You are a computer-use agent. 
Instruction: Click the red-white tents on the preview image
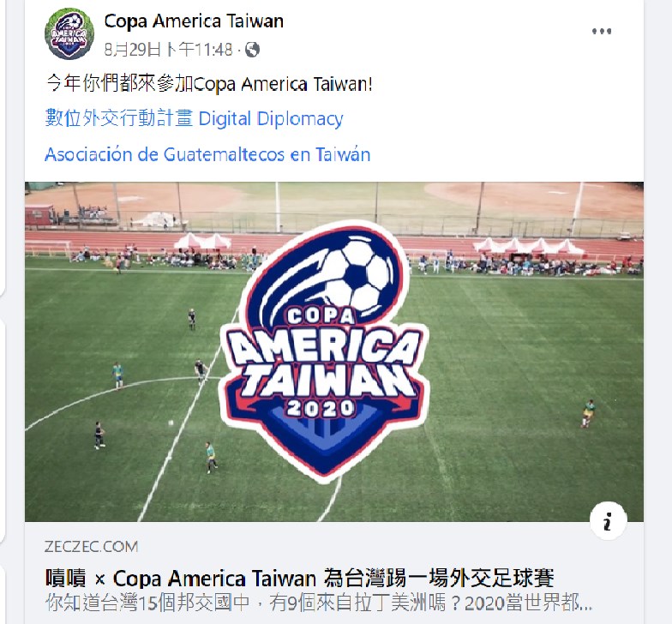pos(528,247)
